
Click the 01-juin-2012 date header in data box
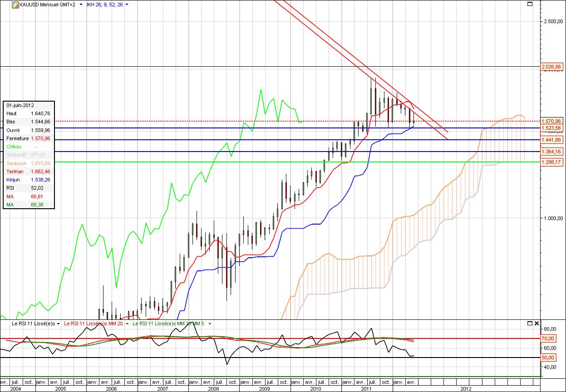click(x=20, y=104)
